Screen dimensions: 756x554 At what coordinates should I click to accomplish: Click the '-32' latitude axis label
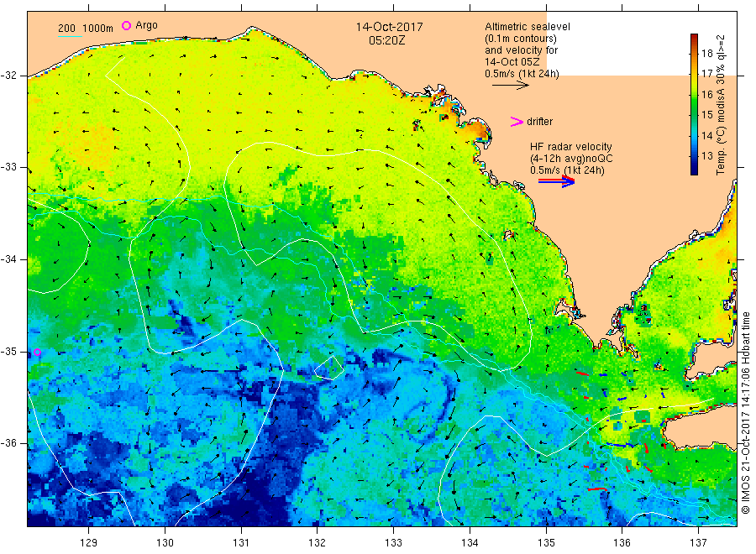click(8, 76)
